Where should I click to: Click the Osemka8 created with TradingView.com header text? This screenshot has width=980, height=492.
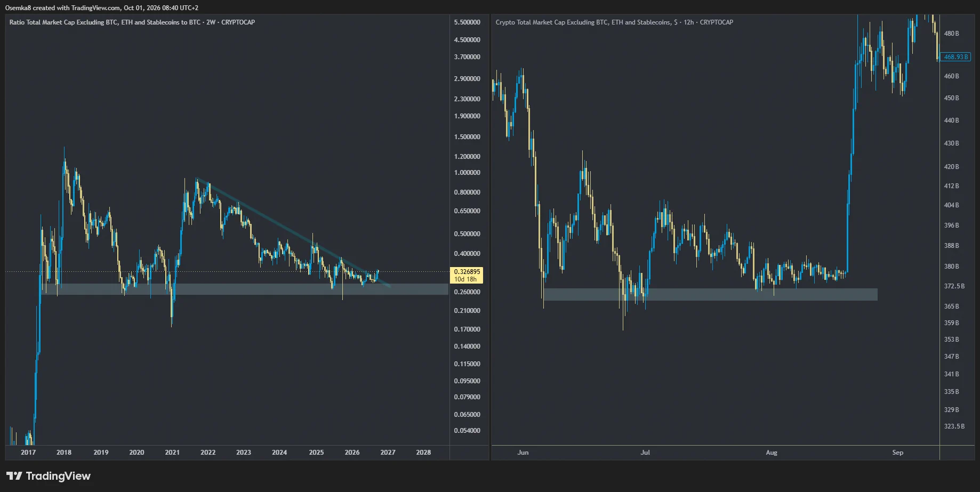coord(102,8)
